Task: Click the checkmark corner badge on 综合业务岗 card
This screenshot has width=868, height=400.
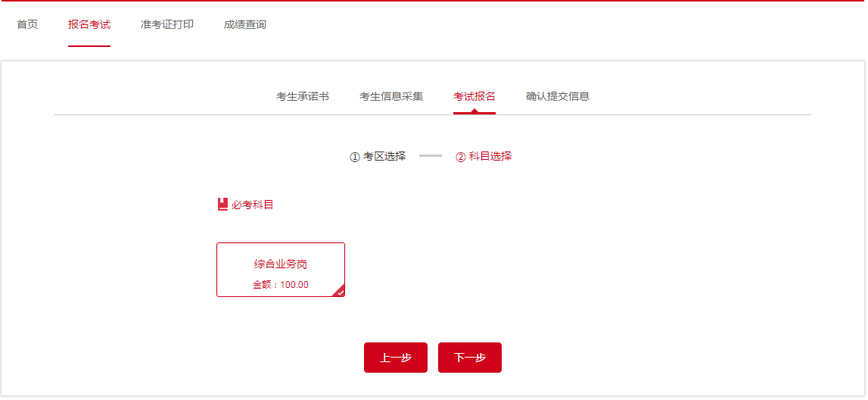Action: point(339,292)
